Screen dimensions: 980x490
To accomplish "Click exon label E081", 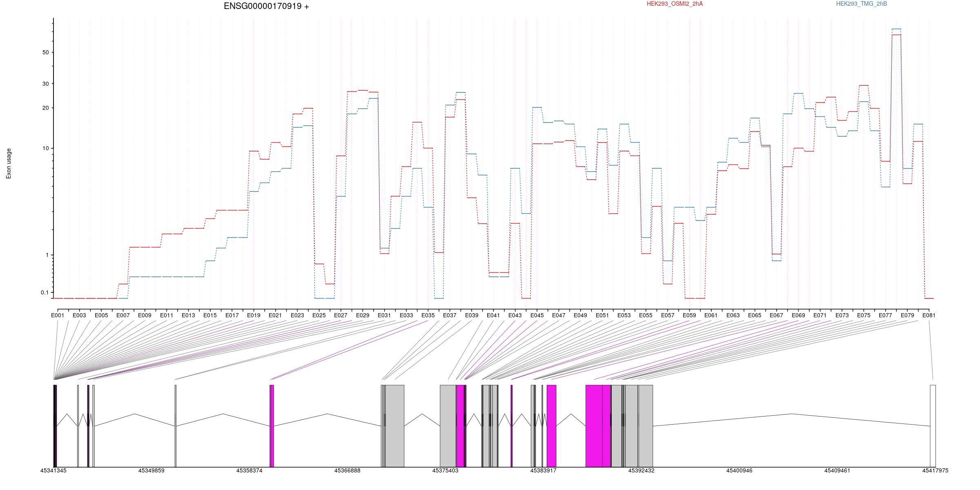I will pos(929,315).
